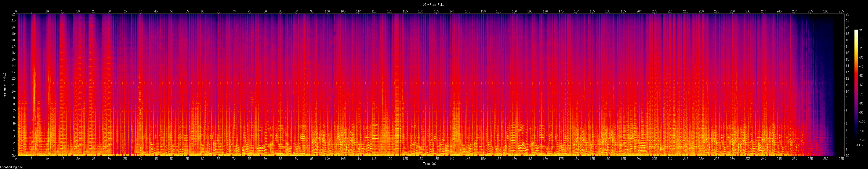The height and width of the screenshot is (169, 868).
Task: Click the "Frequency (kHz)" axis label
Action: pyautogui.click(x=4, y=85)
